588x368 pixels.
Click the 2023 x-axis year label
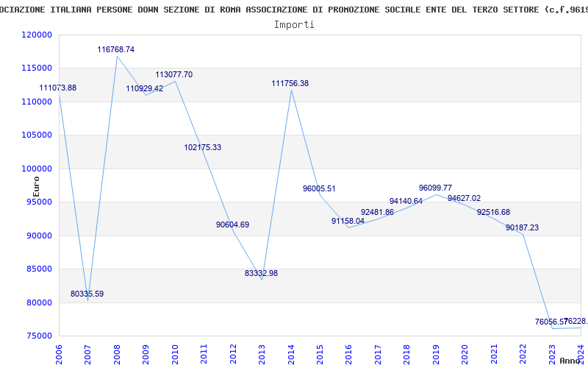pyautogui.click(x=552, y=353)
